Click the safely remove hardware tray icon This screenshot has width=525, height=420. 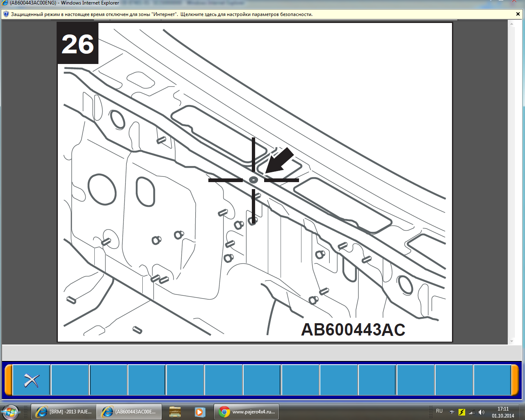point(452,412)
